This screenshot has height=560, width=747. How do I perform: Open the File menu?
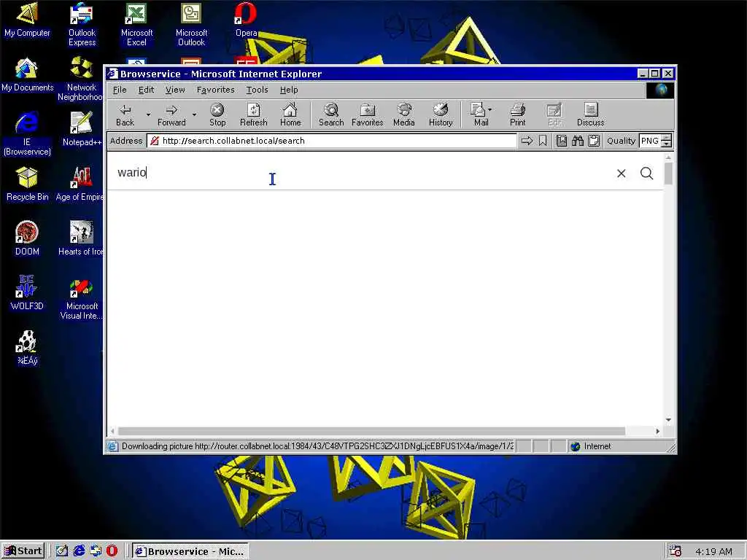120,90
